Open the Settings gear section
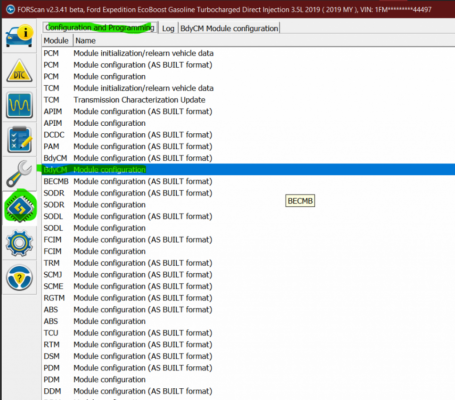This screenshot has height=400, width=455. click(x=19, y=243)
